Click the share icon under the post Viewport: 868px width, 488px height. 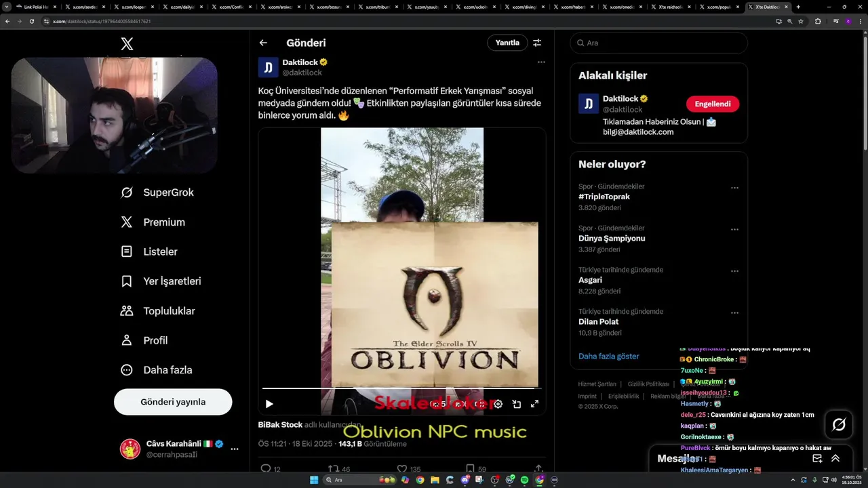538,468
